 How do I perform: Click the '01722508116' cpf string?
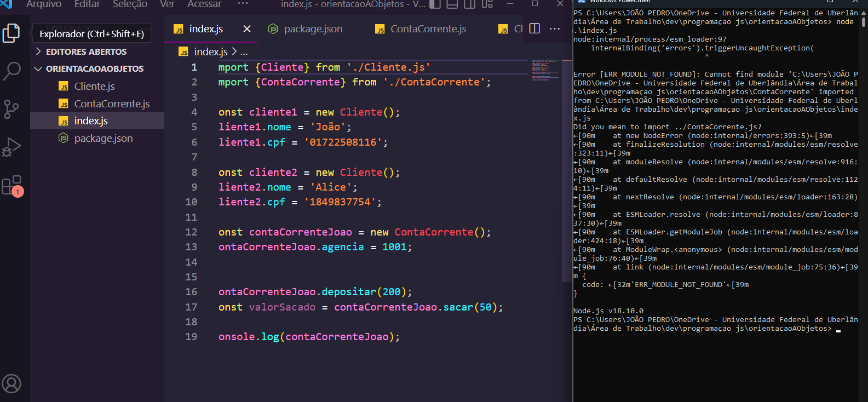[x=343, y=142]
